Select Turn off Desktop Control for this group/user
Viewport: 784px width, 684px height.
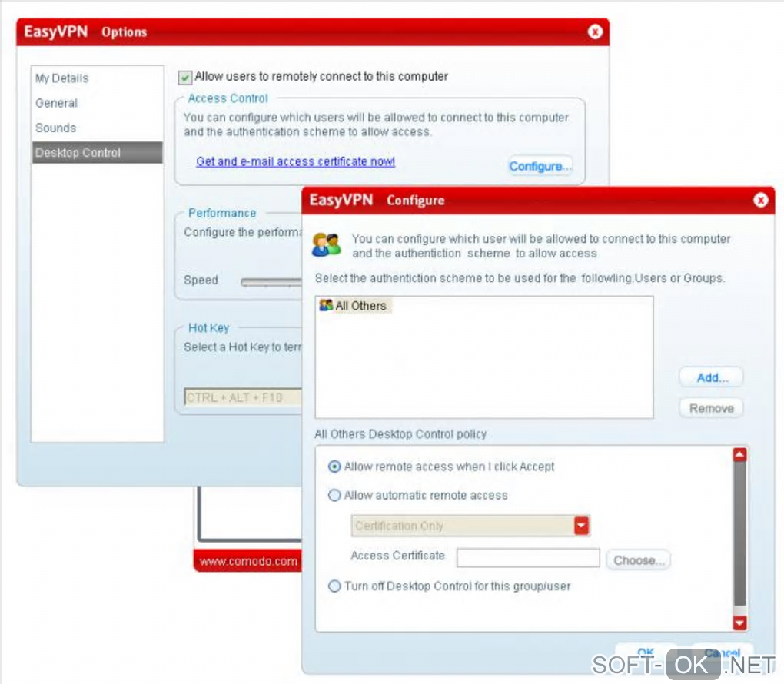coord(334,586)
